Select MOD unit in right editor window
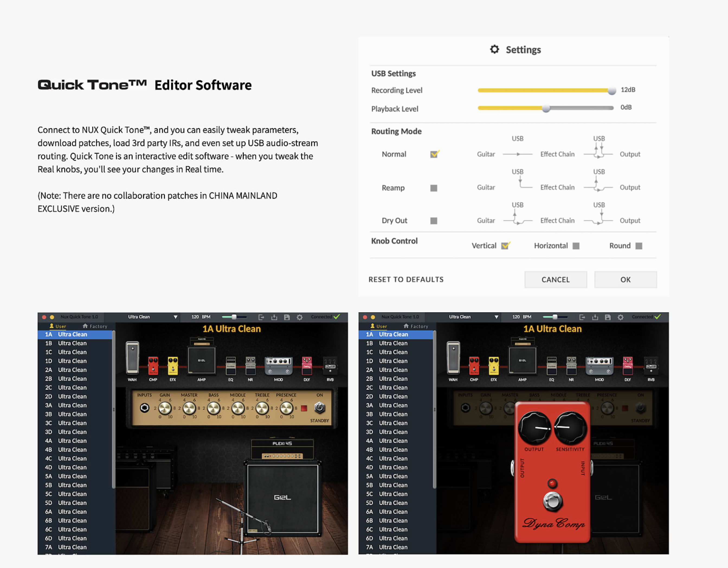Viewport: 728px width, 568px height. pos(599,366)
